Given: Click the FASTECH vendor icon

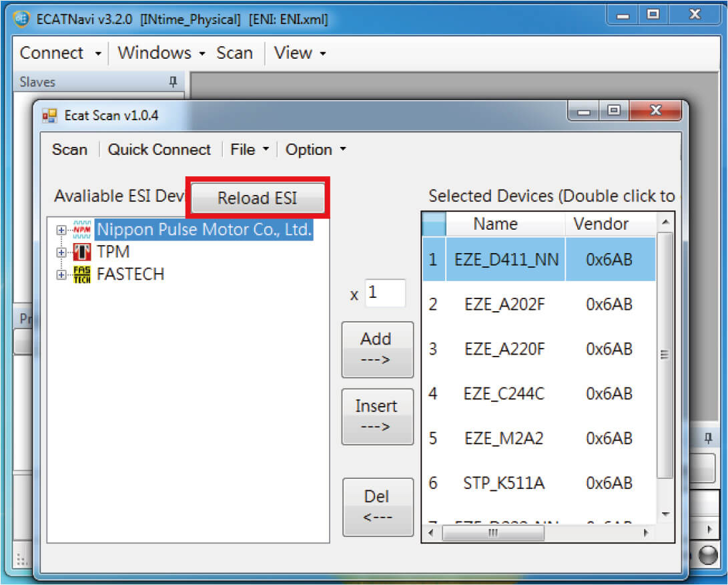Looking at the screenshot, I should tap(82, 274).
